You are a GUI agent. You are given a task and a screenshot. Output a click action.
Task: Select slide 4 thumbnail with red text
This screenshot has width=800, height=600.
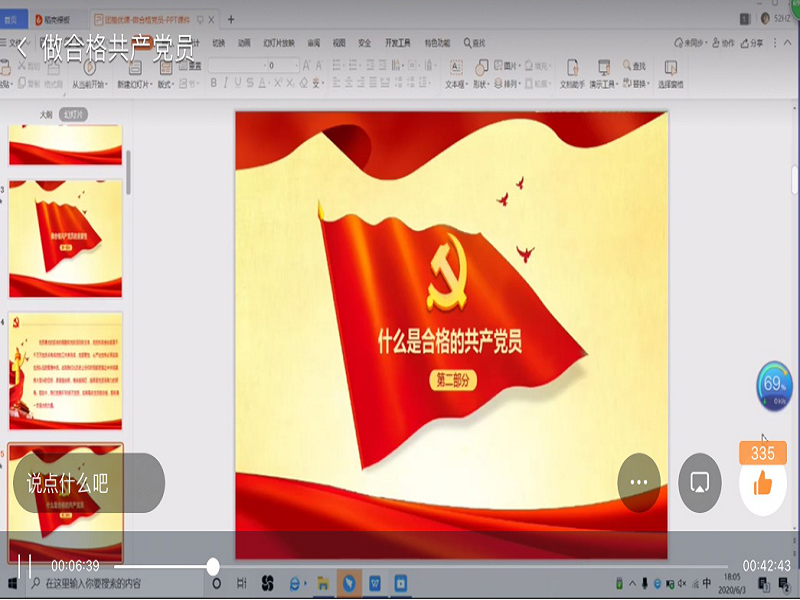pyautogui.click(x=65, y=371)
